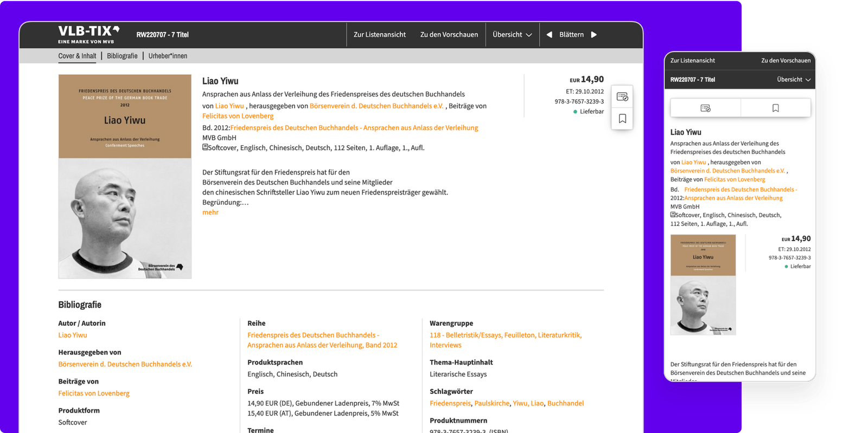Screen dimensions: 868x433
Task: Open Börsenverein d. Deutschen Buchhandels e.V. link in description
Action: (x=376, y=106)
